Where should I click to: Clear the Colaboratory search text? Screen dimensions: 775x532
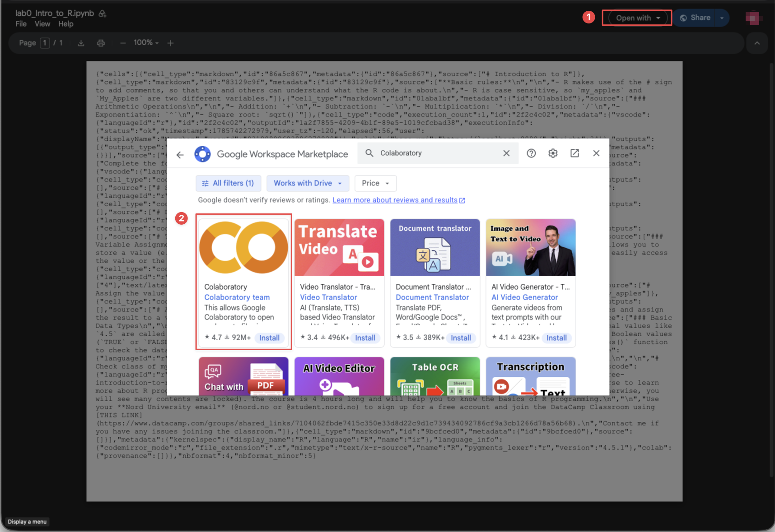click(506, 153)
